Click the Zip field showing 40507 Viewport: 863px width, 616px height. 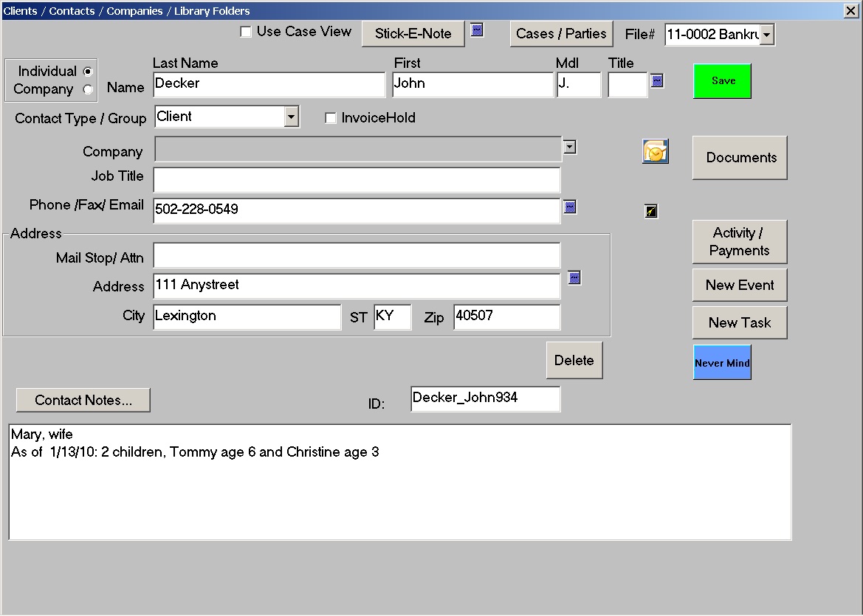tap(507, 316)
